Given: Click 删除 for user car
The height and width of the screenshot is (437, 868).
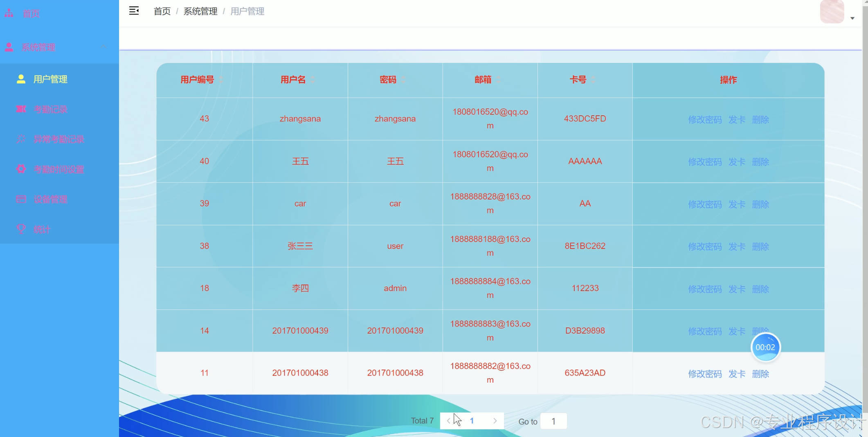Looking at the screenshot, I should tap(760, 204).
